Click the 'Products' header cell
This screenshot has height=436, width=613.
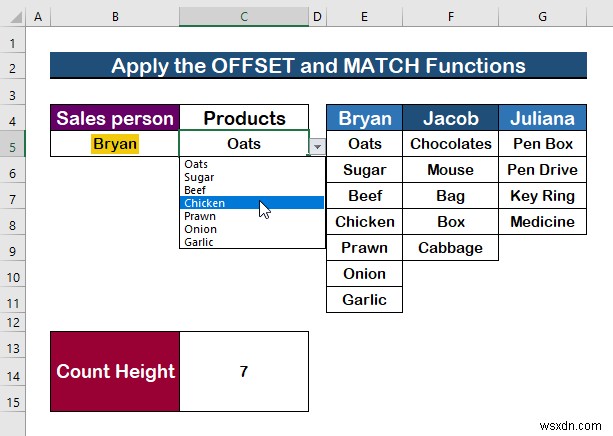point(244,118)
